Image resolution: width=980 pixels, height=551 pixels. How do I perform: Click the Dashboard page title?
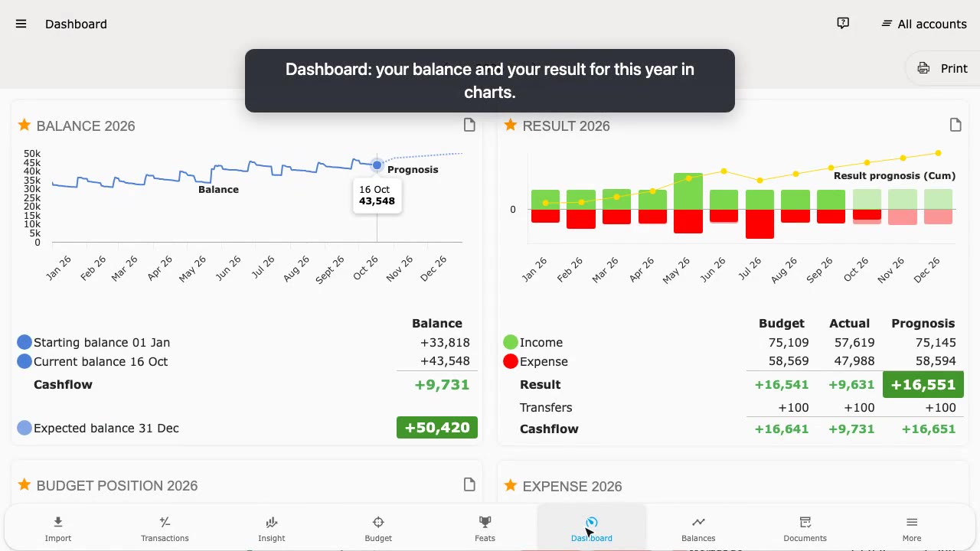pos(76,24)
